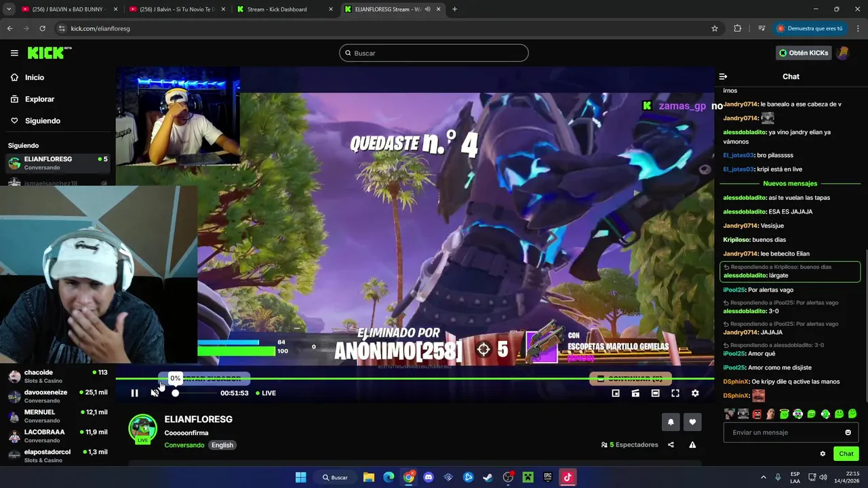Unmute the stream audio
The width and height of the screenshot is (868, 488).
coord(155,393)
